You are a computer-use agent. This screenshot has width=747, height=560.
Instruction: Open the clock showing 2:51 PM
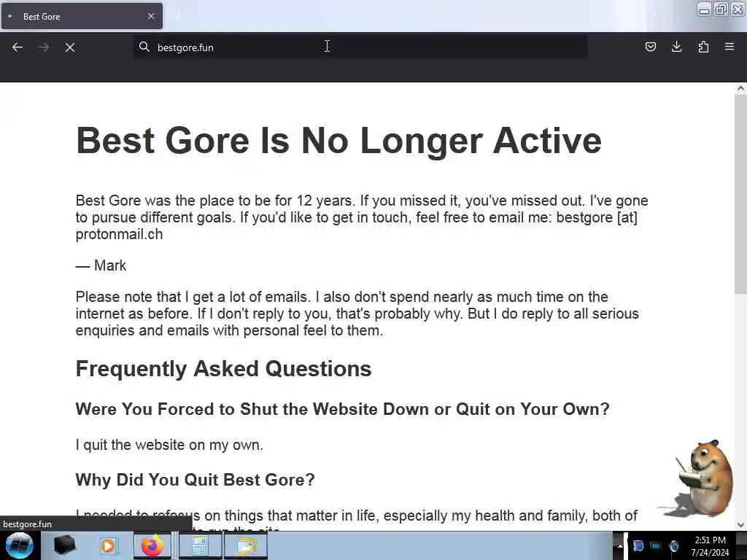(710, 546)
